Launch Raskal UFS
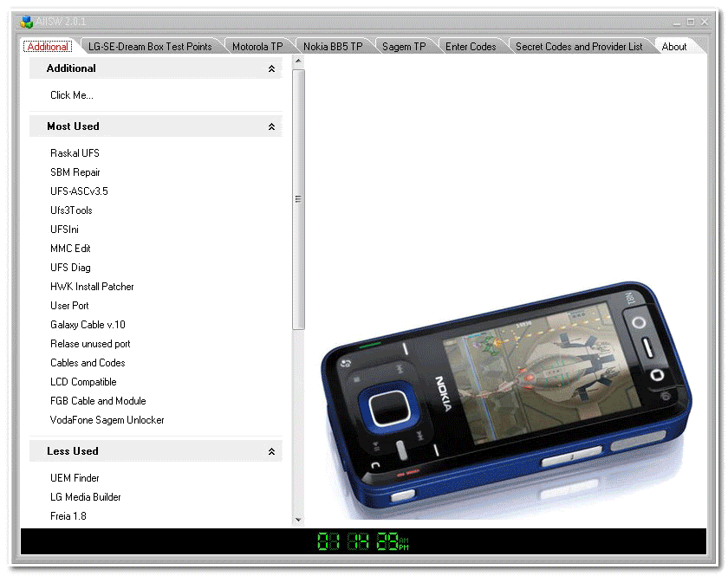This screenshot has width=728, height=576. point(75,153)
